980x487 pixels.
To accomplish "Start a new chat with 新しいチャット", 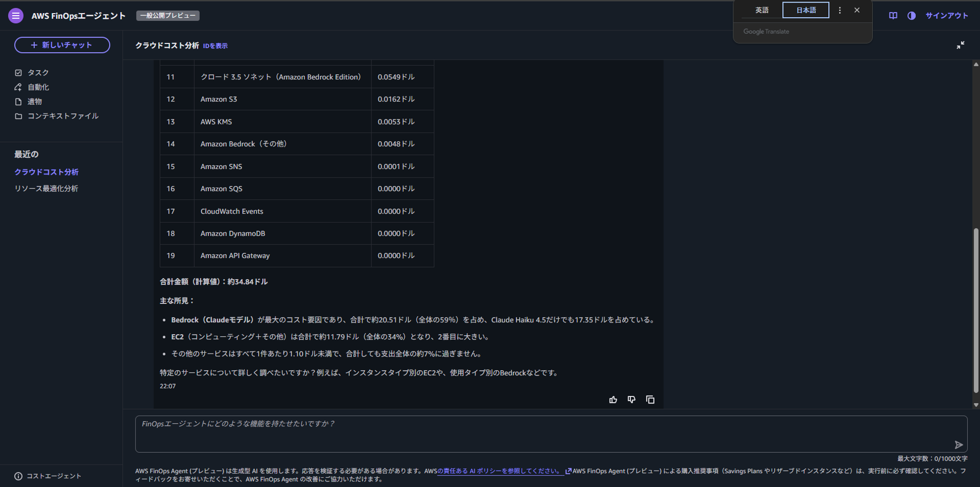I will (62, 45).
